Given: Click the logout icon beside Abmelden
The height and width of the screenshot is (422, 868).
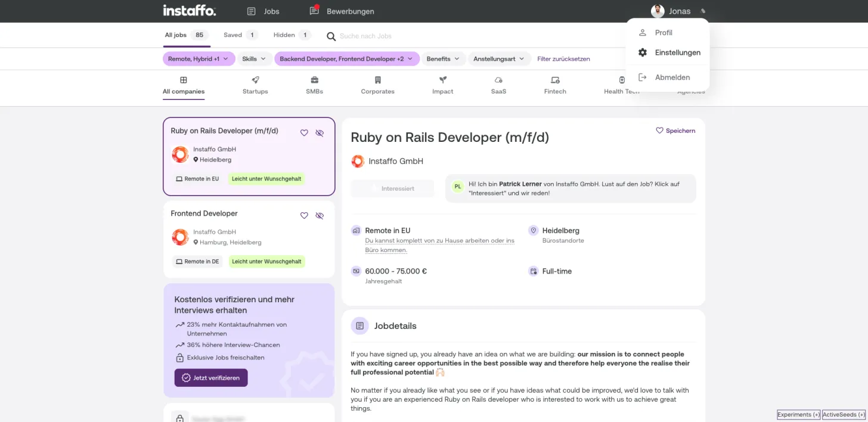Looking at the screenshot, I should [x=643, y=77].
